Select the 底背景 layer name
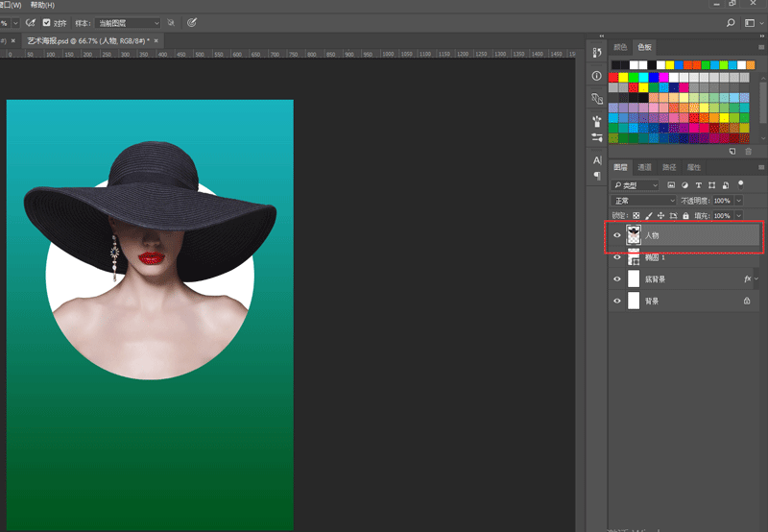Viewport: 768px width, 532px height. (655, 279)
